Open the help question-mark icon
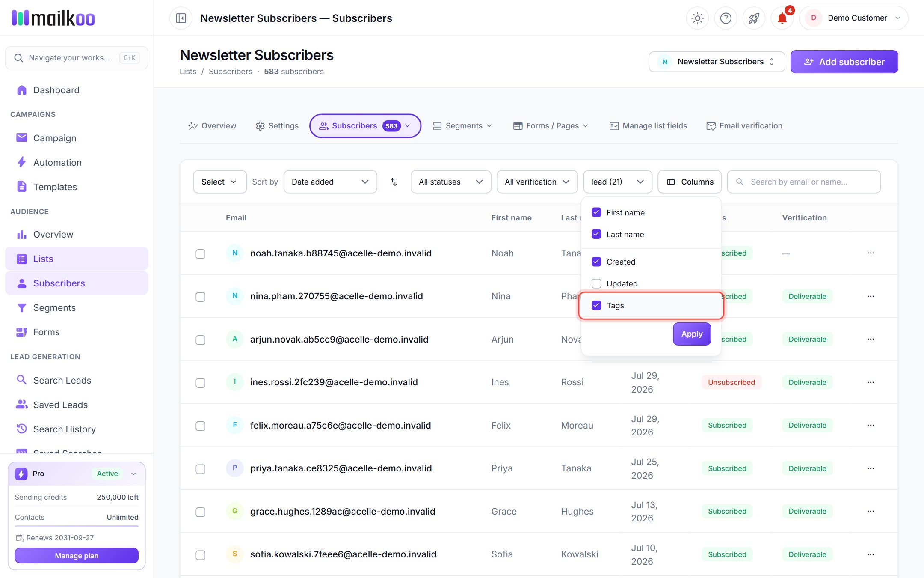This screenshot has height=578, width=924. click(x=726, y=18)
